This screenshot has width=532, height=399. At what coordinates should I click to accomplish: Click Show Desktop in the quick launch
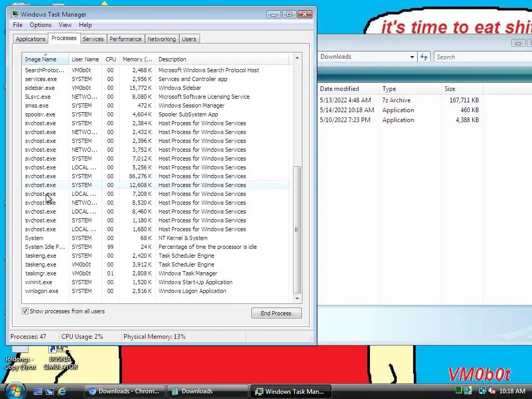[x=37, y=391]
